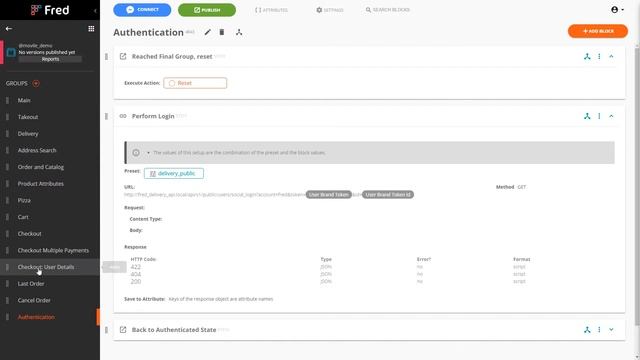640x360 pixels.
Task: Open flow icon for Perform Login block
Action: (x=587, y=116)
